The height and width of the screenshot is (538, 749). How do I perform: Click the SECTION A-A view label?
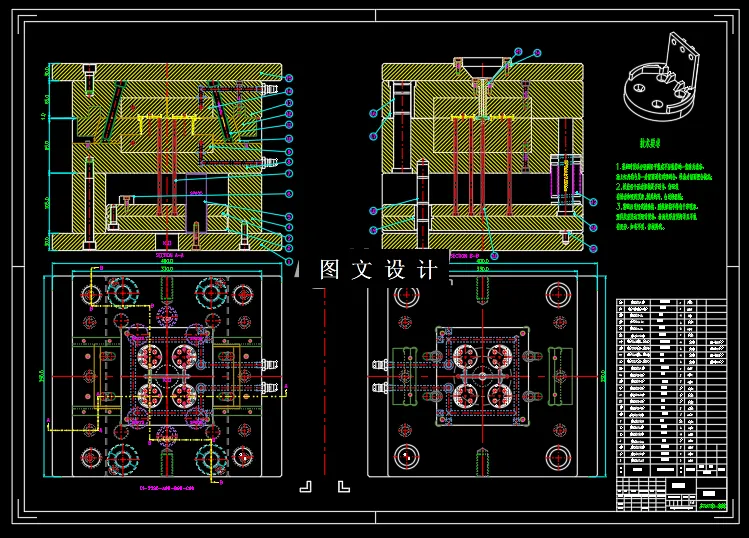coord(170,256)
